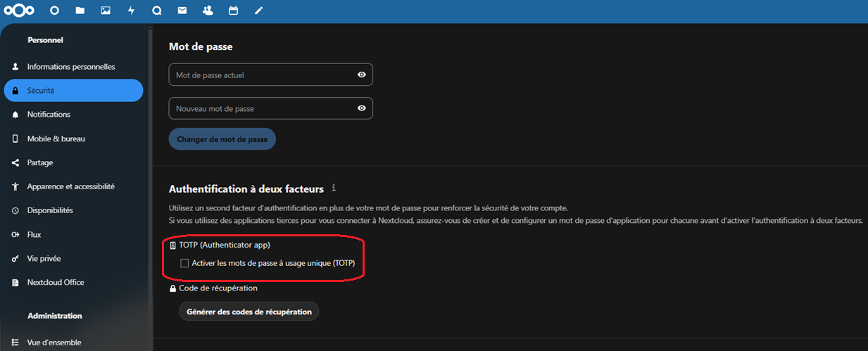Open the Notes pencil icon
The height and width of the screenshot is (351, 868).
258,11
